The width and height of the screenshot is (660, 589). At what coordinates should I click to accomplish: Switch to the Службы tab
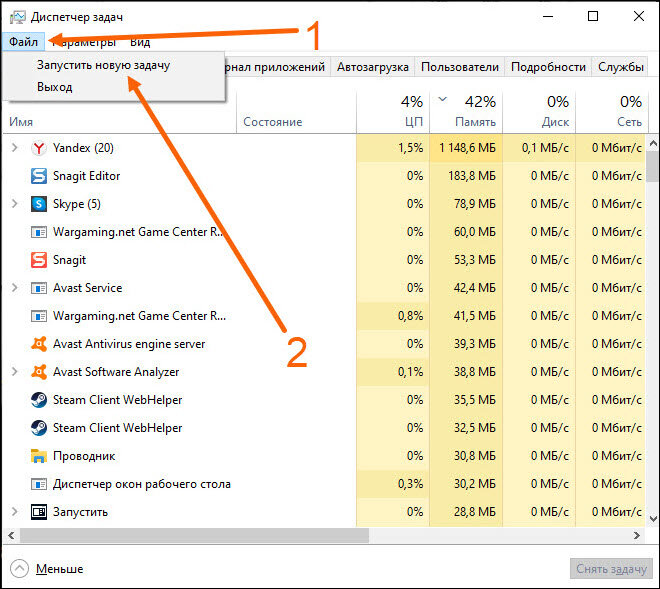620,67
